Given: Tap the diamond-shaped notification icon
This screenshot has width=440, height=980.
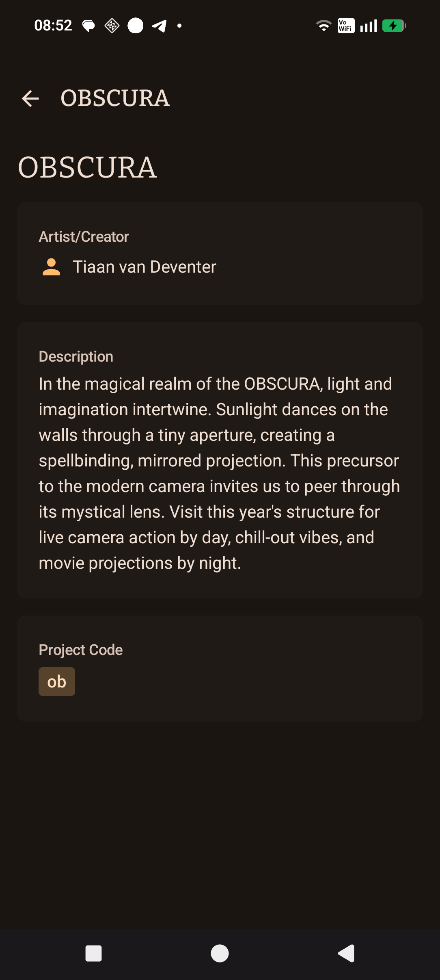Looking at the screenshot, I should pos(112,26).
